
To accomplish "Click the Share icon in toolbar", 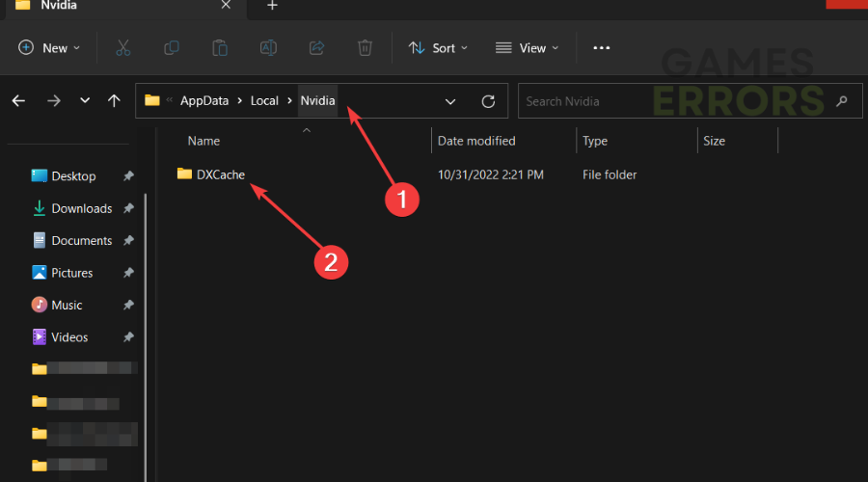I will click(x=316, y=47).
